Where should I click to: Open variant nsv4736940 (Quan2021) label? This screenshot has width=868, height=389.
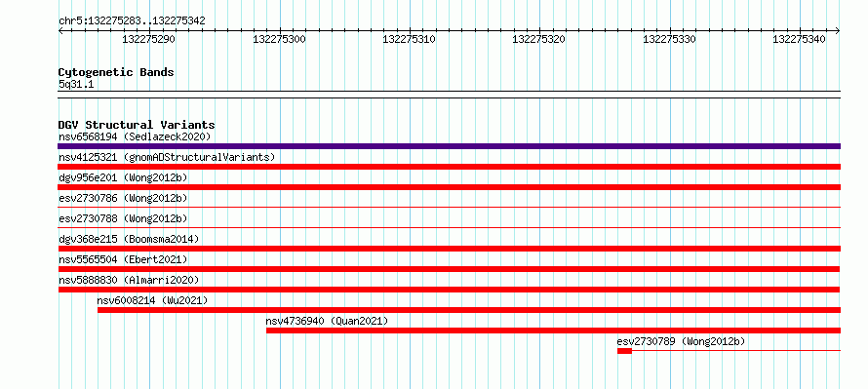pos(327,321)
